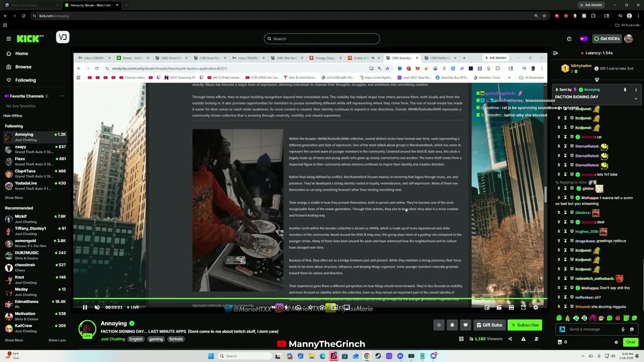Image resolution: width=644 pixels, height=362 pixels.
Task: Open player settings gear
Action: coord(535,307)
